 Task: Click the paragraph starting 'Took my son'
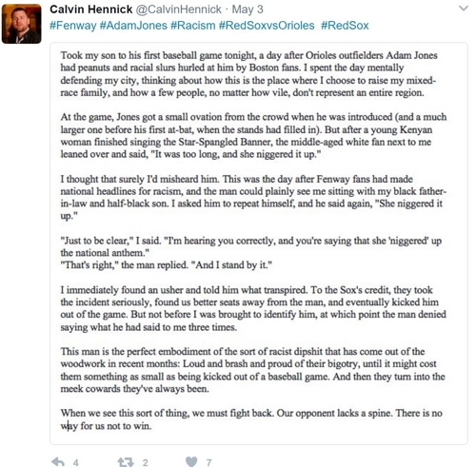tap(249, 74)
